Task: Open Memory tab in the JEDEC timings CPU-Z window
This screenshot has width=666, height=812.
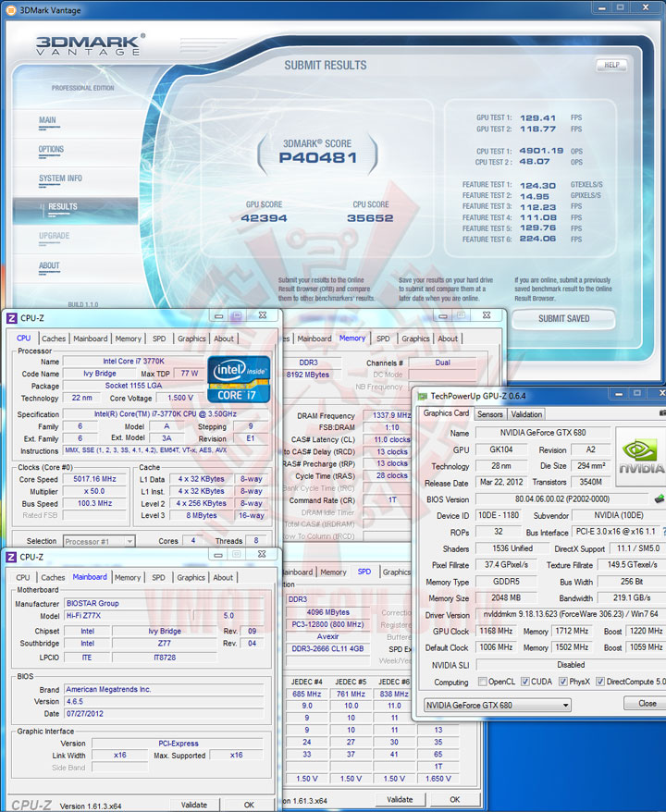Action: coord(333,572)
